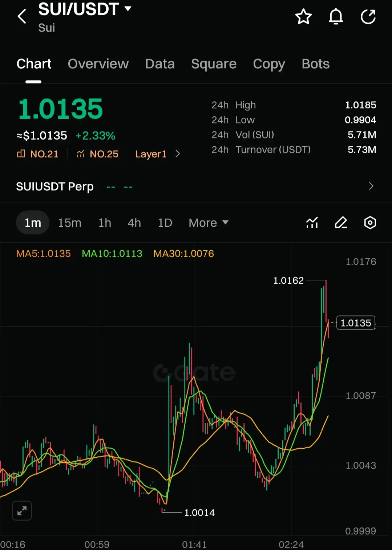Screen dimensions: 392x550
Task: Tap the 00:59 time axis label
Action: click(x=97, y=545)
